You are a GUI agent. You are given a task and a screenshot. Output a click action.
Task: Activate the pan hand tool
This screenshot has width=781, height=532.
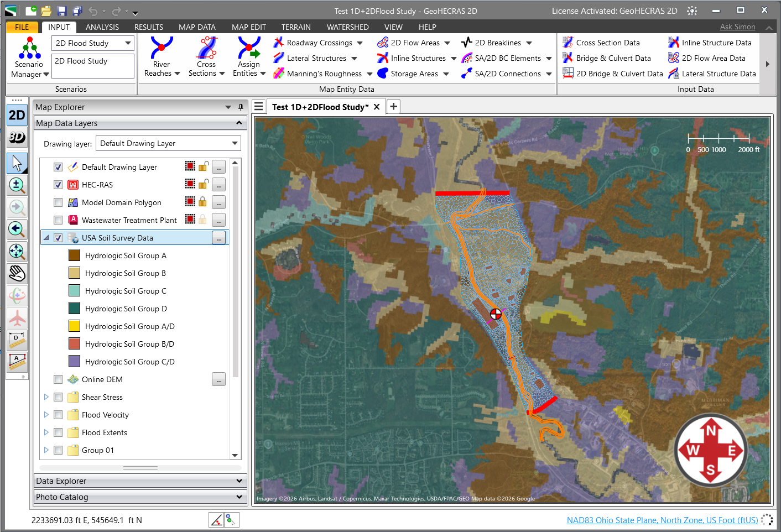17,273
